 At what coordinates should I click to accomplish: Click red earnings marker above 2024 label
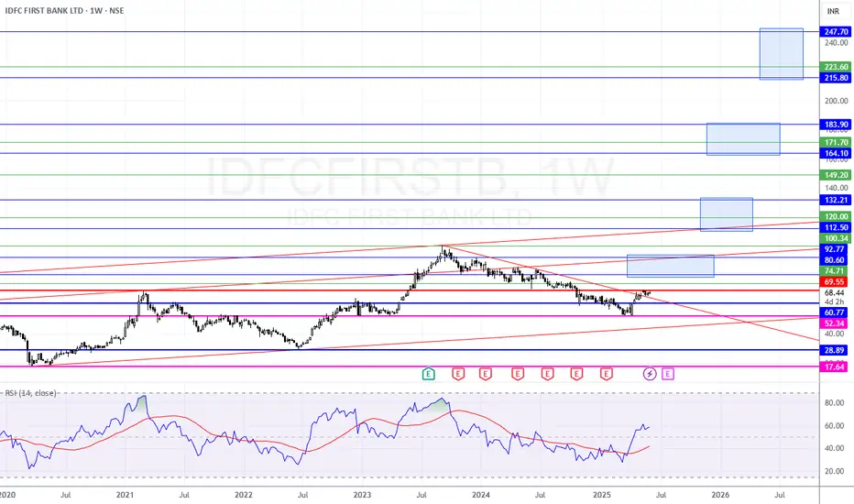click(x=486, y=374)
